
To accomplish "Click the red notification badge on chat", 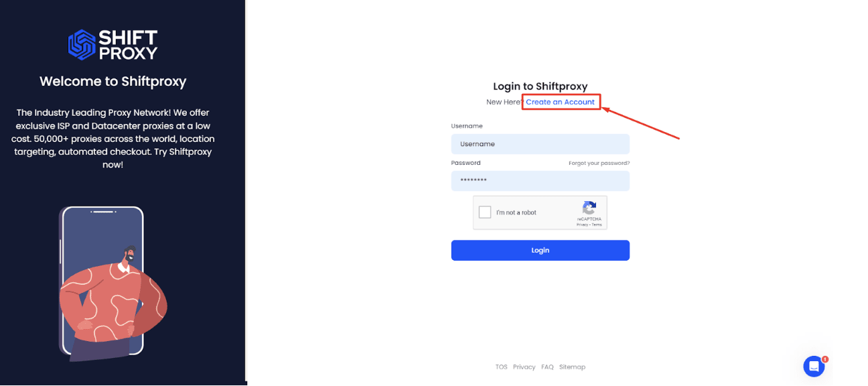I will point(825,359).
